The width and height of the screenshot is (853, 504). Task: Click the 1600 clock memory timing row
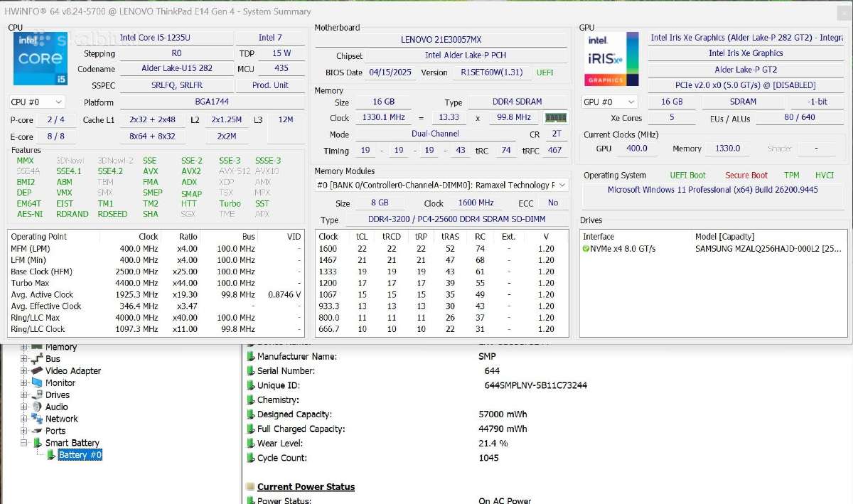point(441,249)
